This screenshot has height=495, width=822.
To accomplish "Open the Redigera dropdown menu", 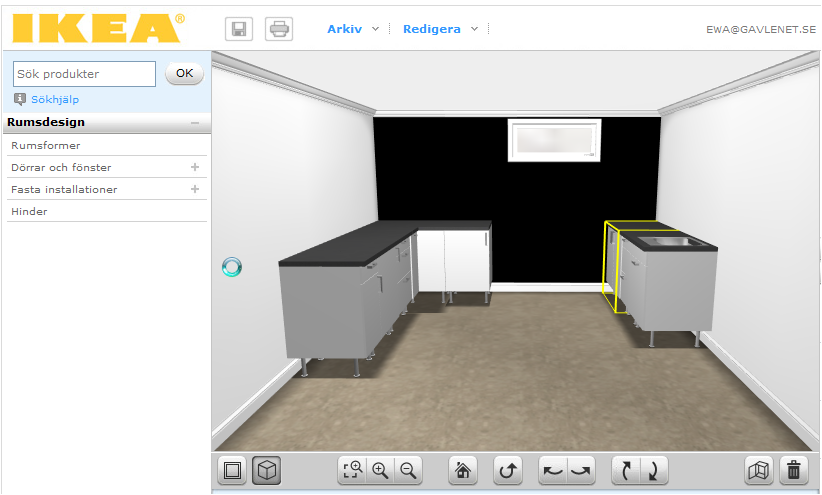I will [440, 29].
